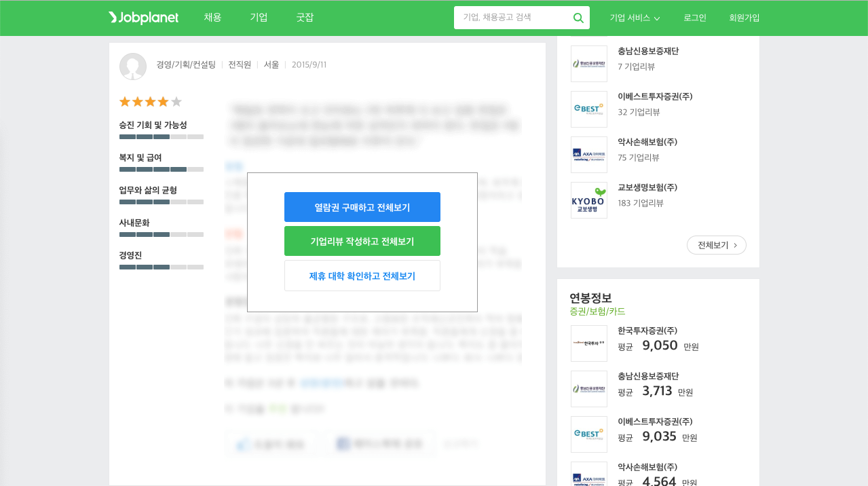Image resolution: width=868 pixels, height=486 pixels.
Task: Click the orange star rating
Action: coord(151,102)
